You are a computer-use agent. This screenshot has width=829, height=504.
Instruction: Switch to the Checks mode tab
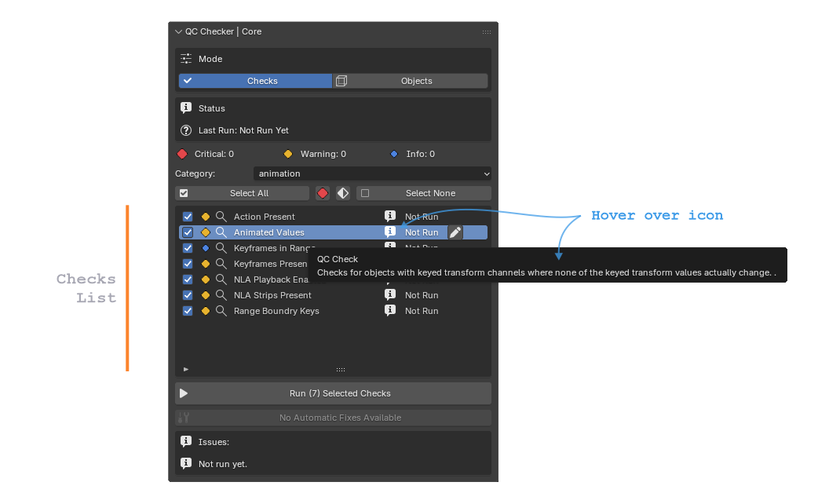click(x=255, y=81)
